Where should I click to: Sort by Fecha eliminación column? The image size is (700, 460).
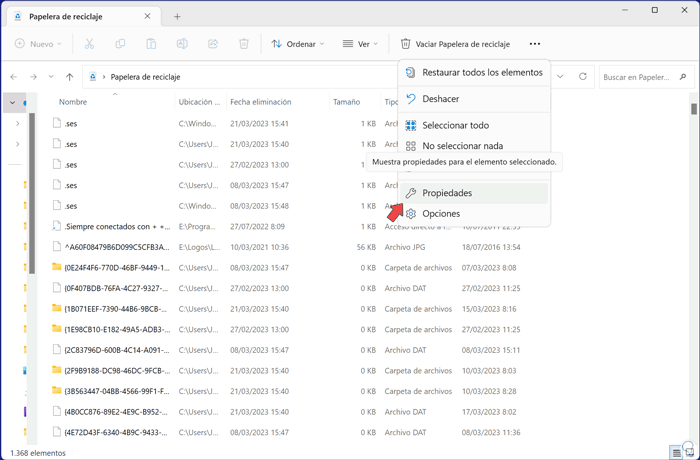(261, 102)
